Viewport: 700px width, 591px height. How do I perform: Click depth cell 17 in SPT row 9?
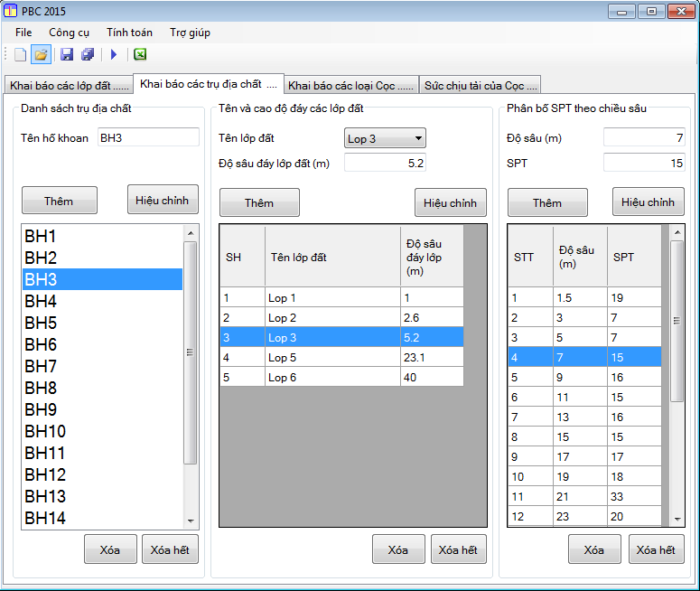pyautogui.click(x=581, y=457)
